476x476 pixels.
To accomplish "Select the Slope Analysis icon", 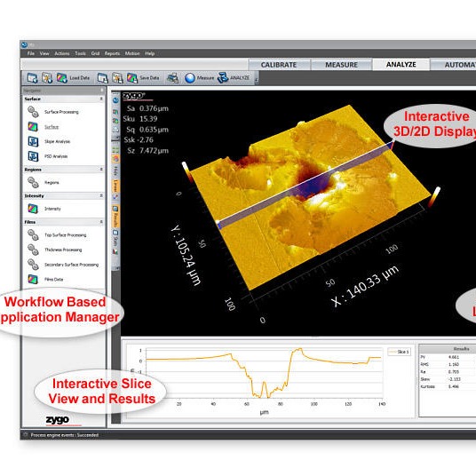I will 33,141.
